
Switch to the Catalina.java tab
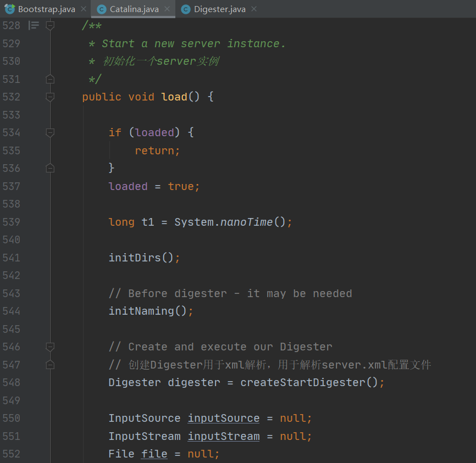tap(134, 9)
